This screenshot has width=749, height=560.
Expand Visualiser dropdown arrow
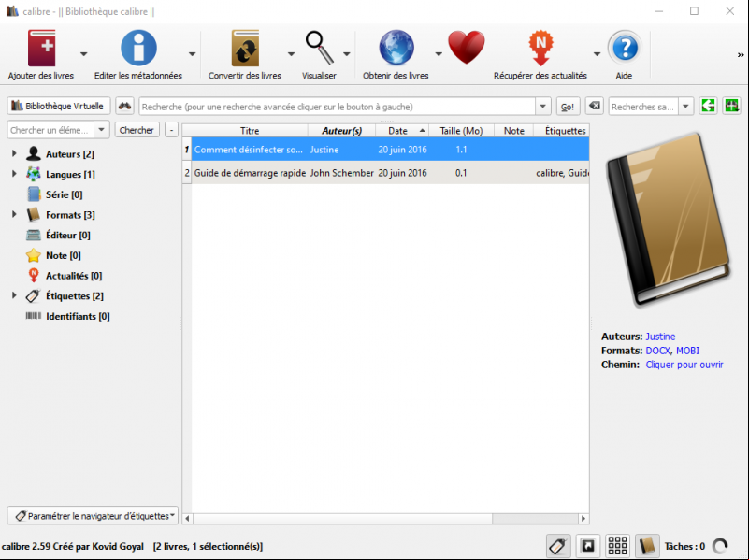coord(347,54)
